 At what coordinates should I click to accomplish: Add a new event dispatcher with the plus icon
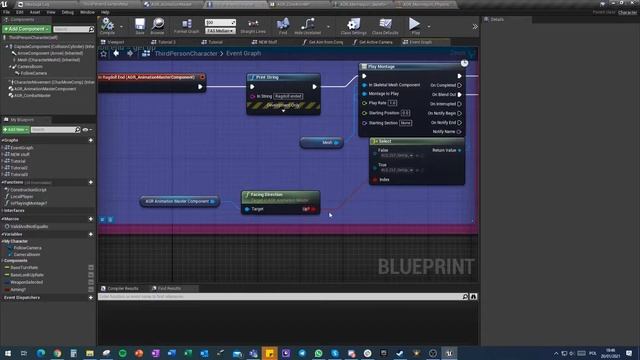[91, 298]
